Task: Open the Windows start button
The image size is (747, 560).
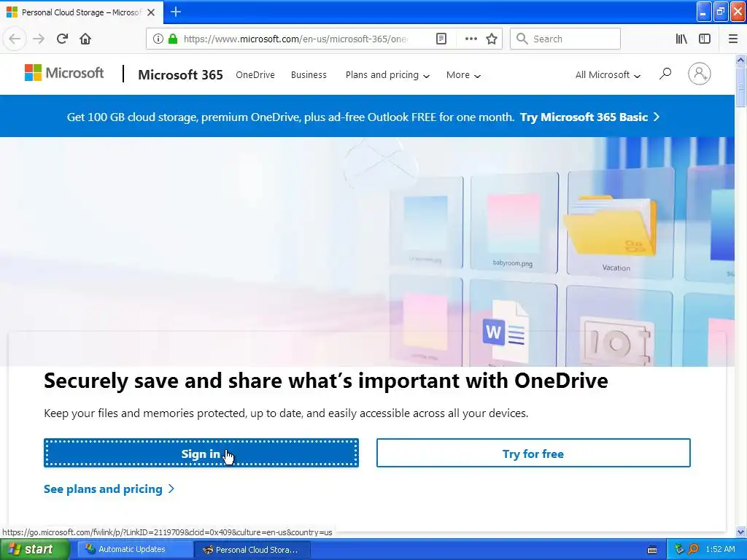Action: pos(35,549)
